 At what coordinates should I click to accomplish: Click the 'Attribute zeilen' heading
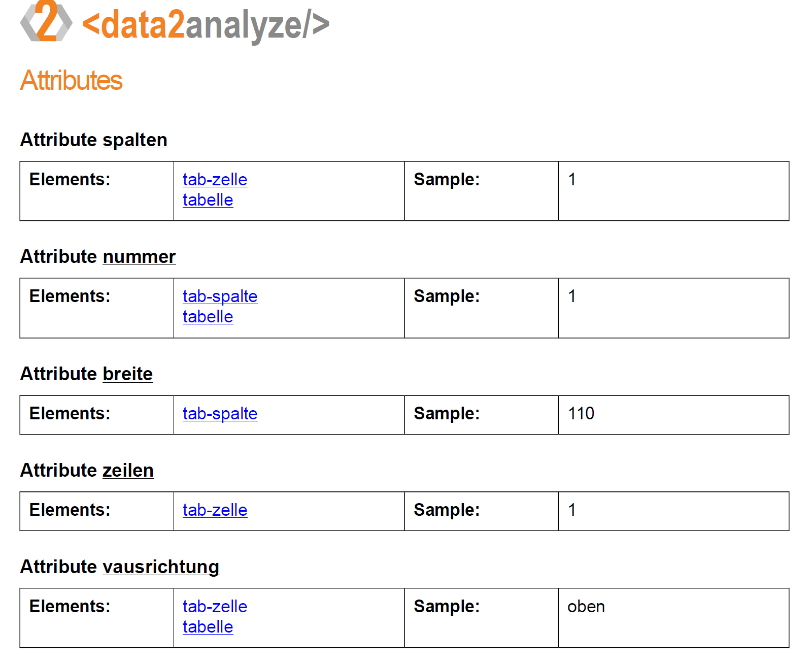pos(87,471)
